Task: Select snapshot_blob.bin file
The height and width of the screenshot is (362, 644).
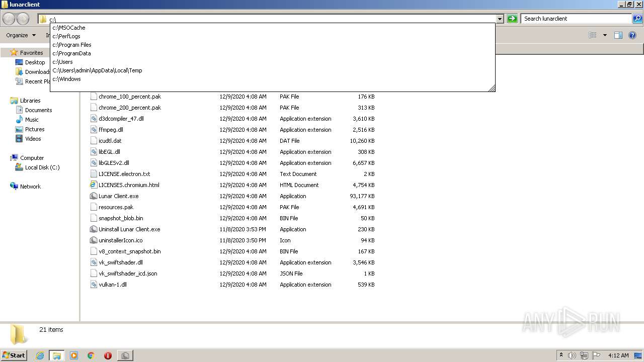Action: [x=121, y=218]
